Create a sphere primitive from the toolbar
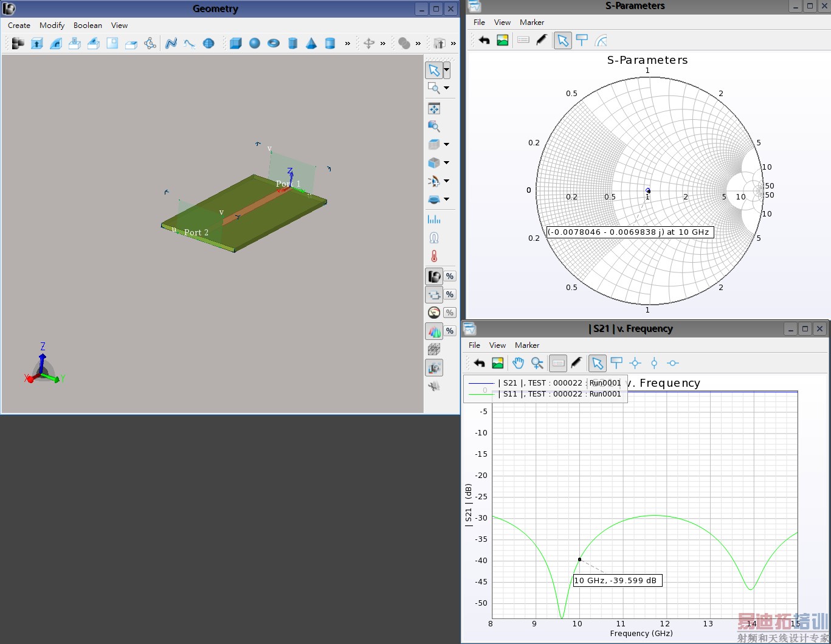This screenshot has width=831, height=644. point(255,43)
